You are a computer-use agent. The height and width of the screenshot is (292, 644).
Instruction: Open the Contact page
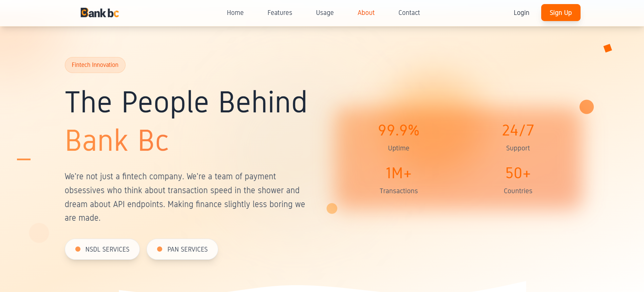[x=409, y=13]
